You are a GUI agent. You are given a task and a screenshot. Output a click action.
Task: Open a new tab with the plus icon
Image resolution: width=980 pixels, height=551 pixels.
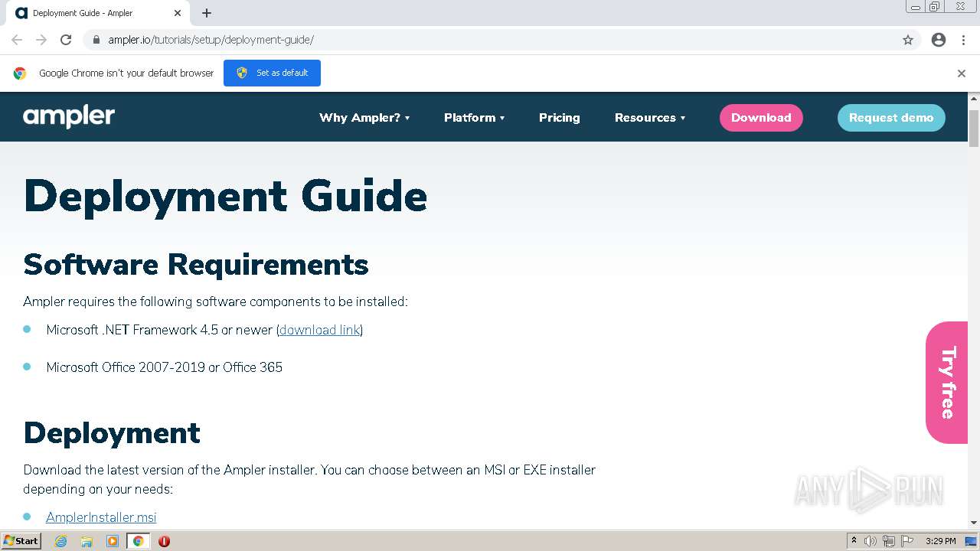[x=207, y=13]
